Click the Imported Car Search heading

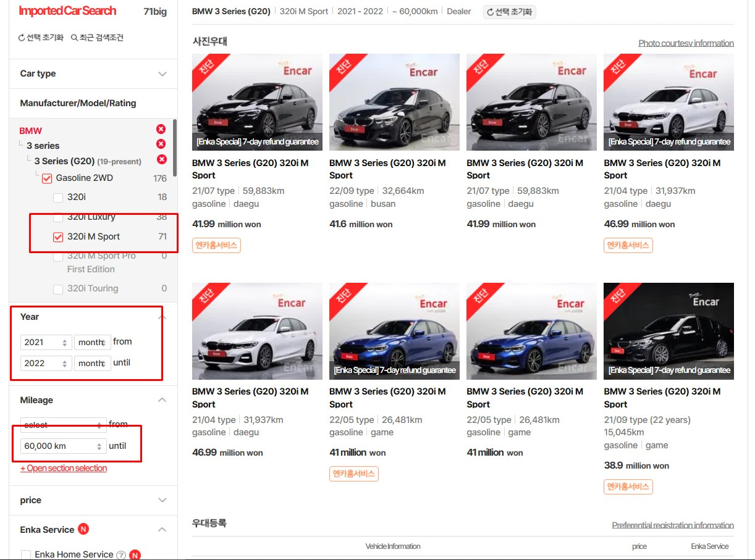point(67,10)
